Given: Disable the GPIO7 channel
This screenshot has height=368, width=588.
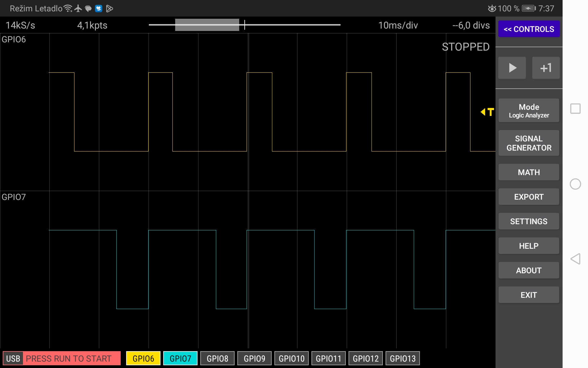Looking at the screenshot, I should click(x=180, y=358).
